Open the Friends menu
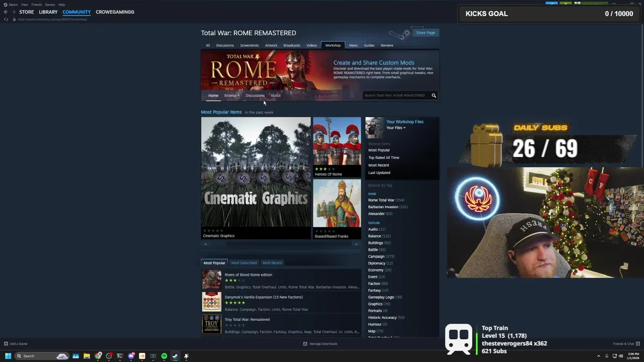Screen dimensions: 644x362 (x=37, y=5)
